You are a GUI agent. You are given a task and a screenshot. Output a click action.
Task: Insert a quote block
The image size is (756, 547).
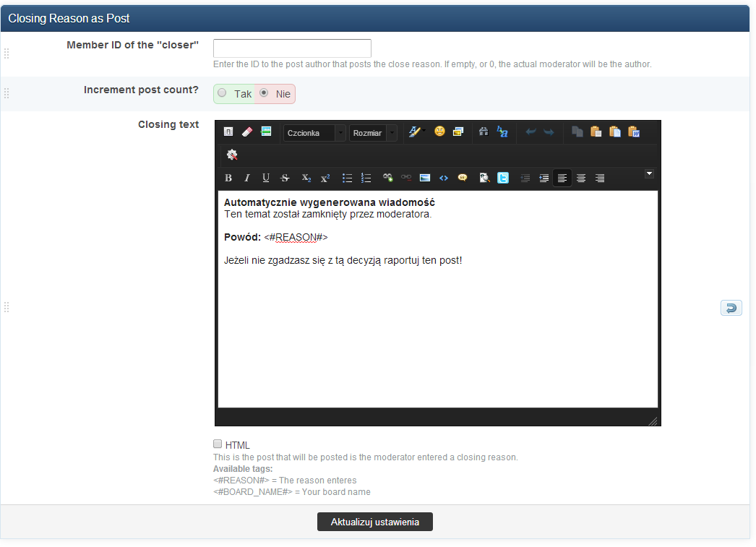(x=463, y=178)
